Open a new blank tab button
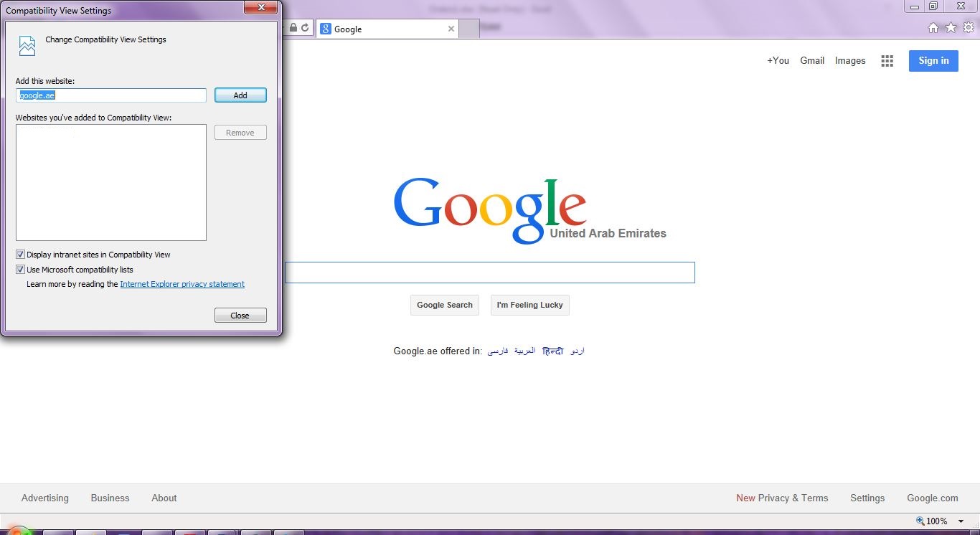The height and width of the screenshot is (535, 980). tap(468, 29)
